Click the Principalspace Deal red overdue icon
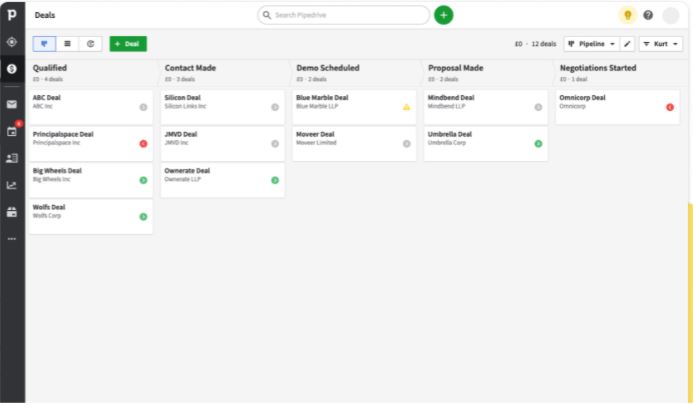The width and height of the screenshot is (693, 415). pyautogui.click(x=143, y=144)
